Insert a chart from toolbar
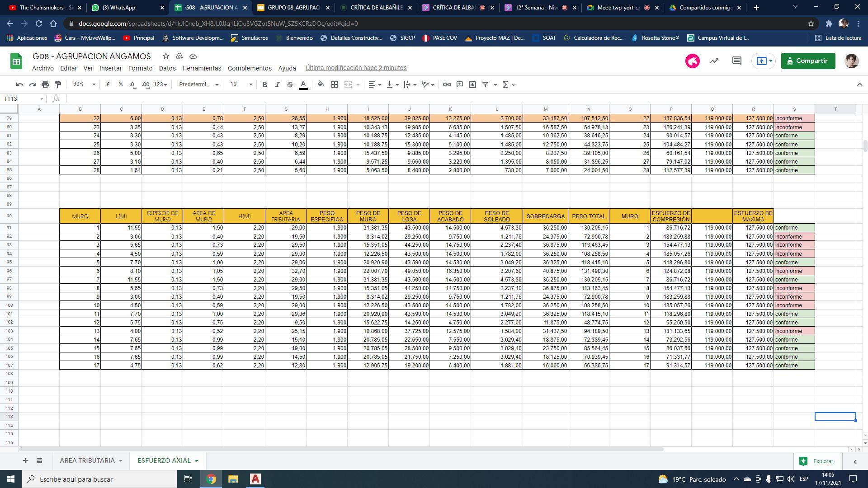Image resolution: width=868 pixels, height=488 pixels. pyautogui.click(x=472, y=84)
